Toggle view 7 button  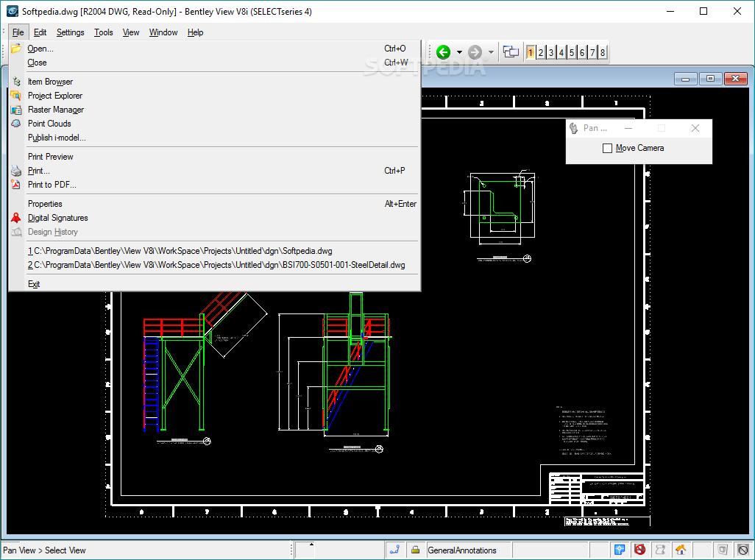click(x=592, y=52)
